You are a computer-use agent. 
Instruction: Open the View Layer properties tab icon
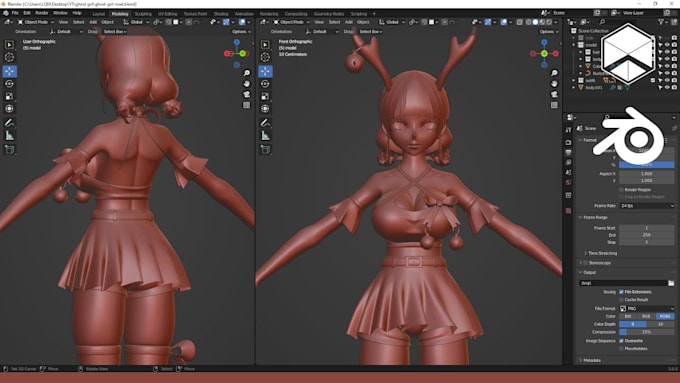coord(569,162)
